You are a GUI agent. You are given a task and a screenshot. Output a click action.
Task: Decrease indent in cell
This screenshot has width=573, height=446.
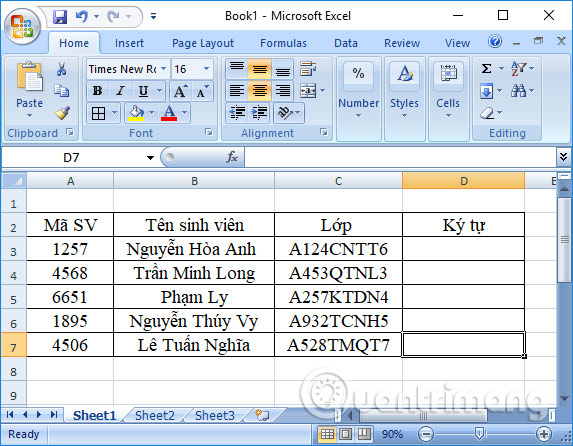click(x=237, y=113)
